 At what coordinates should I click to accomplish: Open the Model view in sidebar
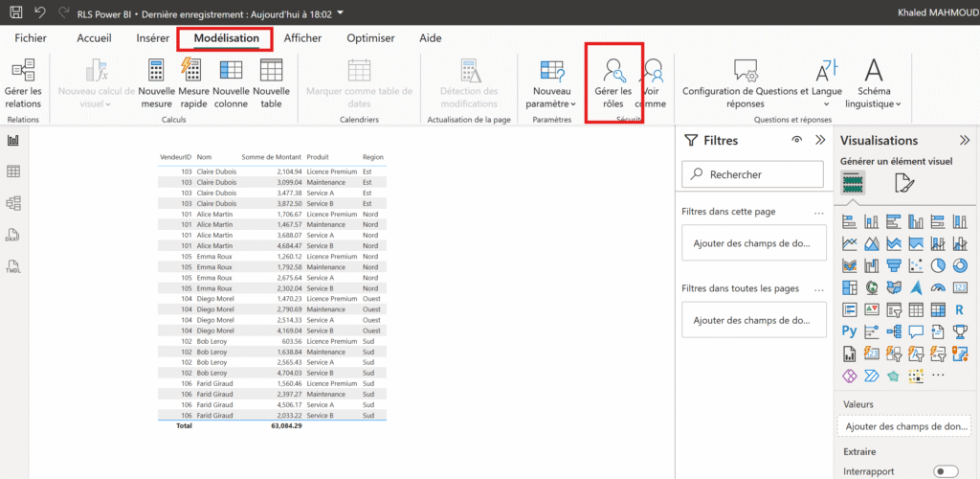(13, 202)
